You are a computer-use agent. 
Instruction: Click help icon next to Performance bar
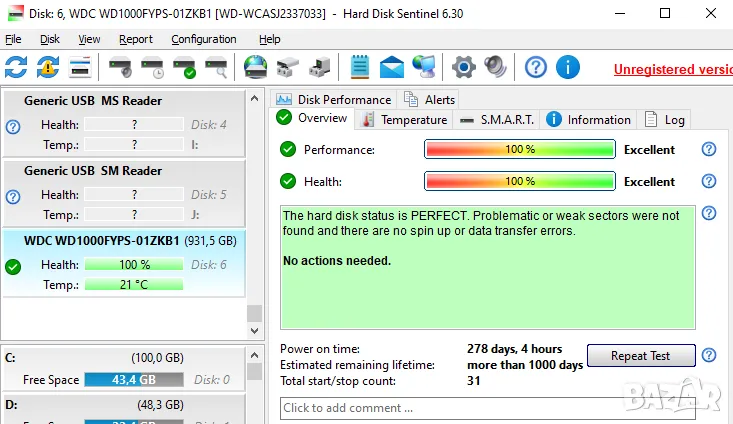[x=709, y=149]
